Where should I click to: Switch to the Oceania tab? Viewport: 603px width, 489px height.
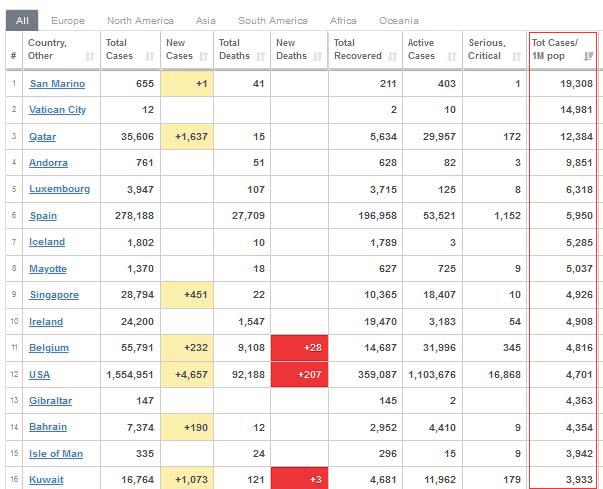[x=399, y=20]
